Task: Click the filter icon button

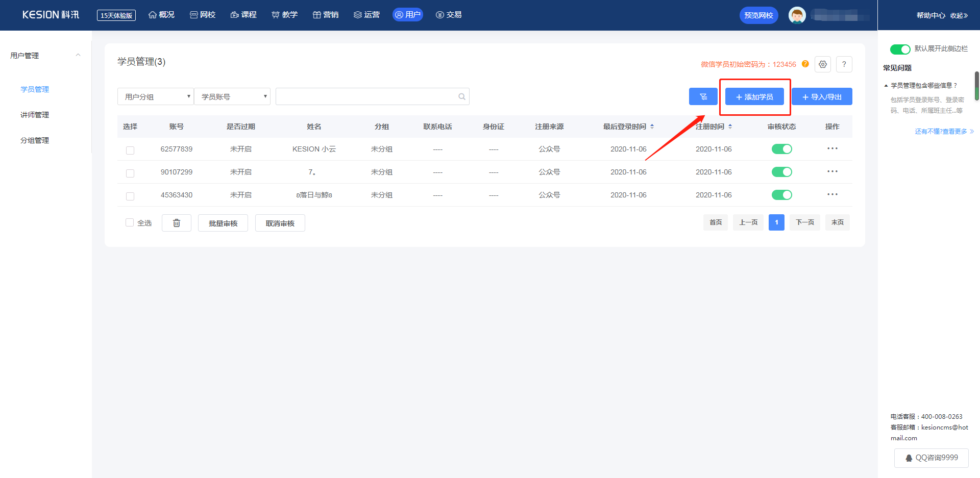Action: [x=703, y=96]
